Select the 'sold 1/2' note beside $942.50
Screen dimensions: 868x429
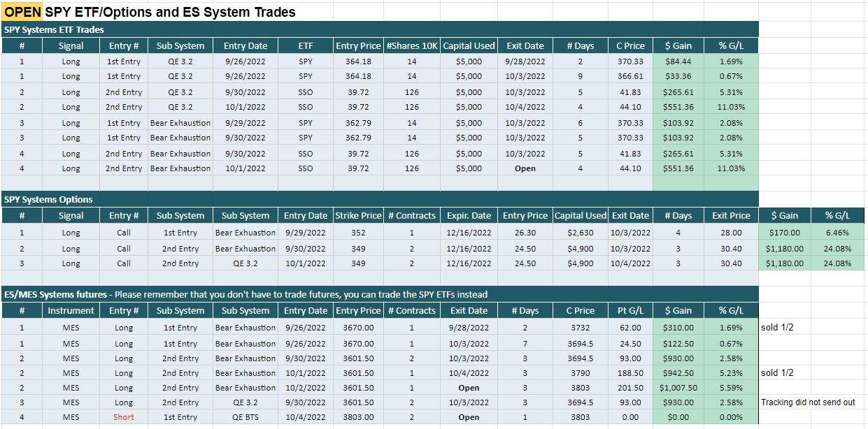pyautogui.click(x=777, y=373)
